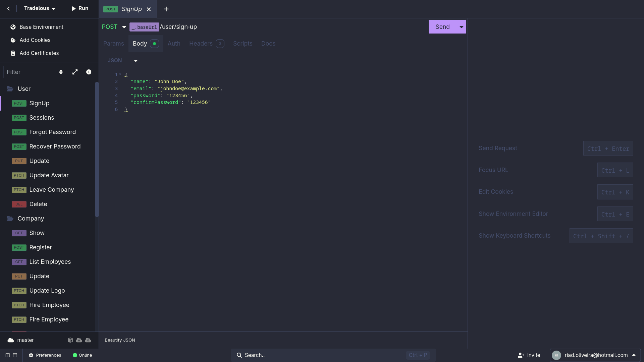This screenshot has height=362, width=644.
Task: Create a new request with plus circle icon
Action: point(89,72)
